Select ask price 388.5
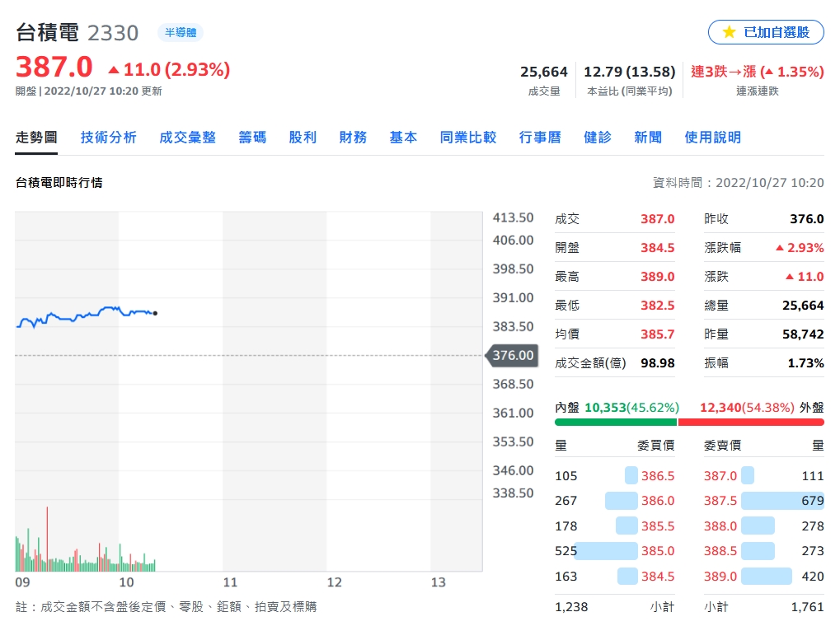This screenshot has height=626, width=840. 720,551
